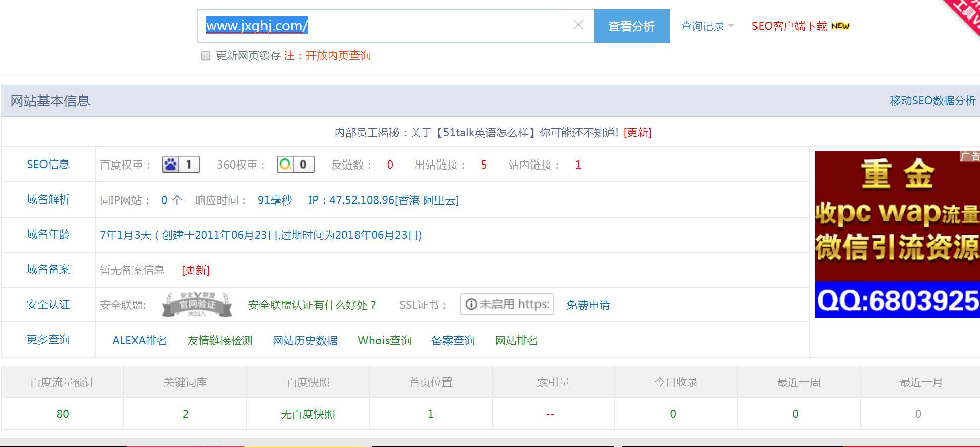Open the QQ traffic advertisement image
The width and height of the screenshot is (980, 447).
pos(897,234)
